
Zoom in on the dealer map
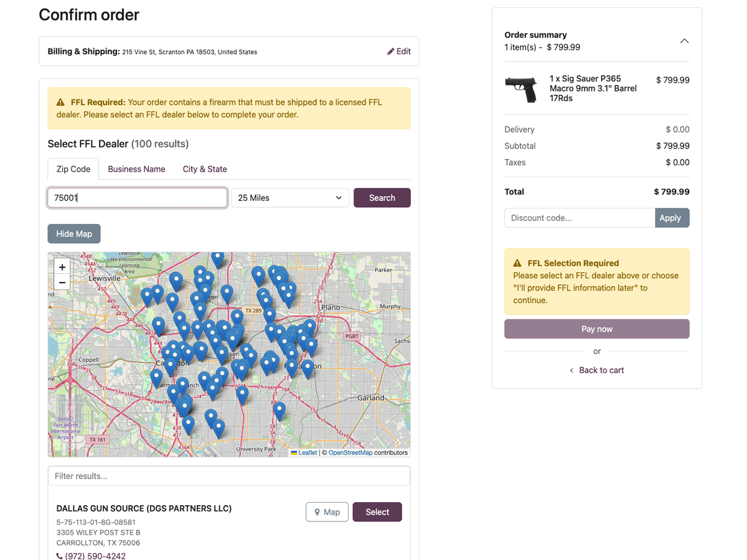62,266
